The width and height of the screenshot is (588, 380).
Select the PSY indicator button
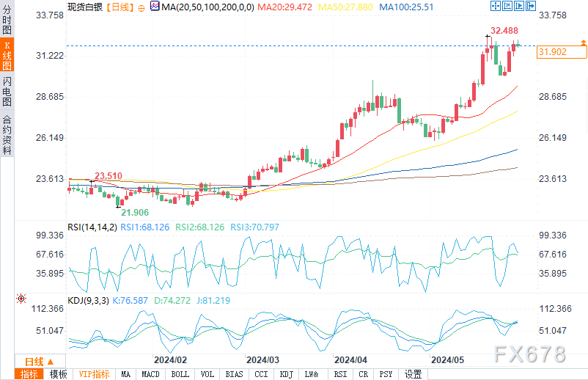(x=386, y=374)
